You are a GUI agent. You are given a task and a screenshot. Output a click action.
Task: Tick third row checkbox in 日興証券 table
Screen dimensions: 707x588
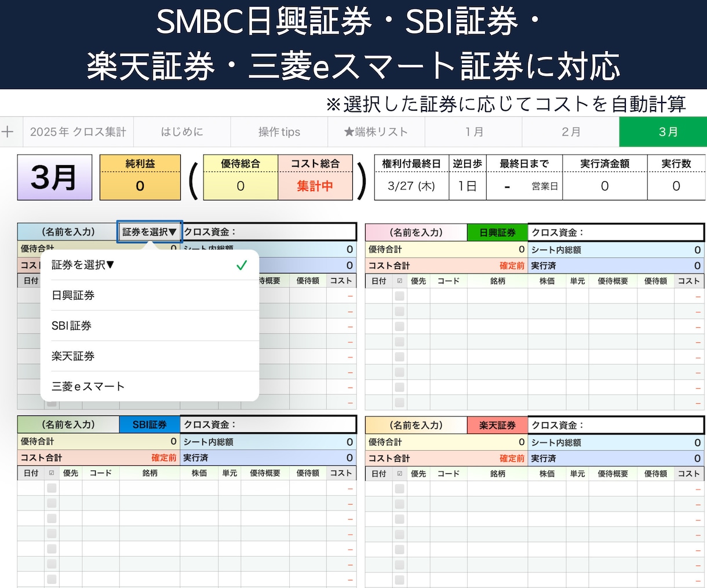(x=399, y=326)
